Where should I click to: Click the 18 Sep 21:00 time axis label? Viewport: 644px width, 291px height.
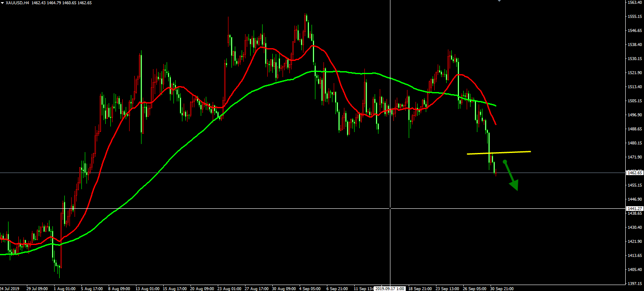tap(420, 288)
